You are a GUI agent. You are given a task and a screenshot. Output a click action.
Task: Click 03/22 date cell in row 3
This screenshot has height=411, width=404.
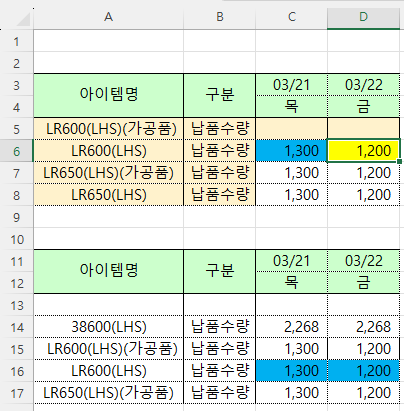pos(364,85)
